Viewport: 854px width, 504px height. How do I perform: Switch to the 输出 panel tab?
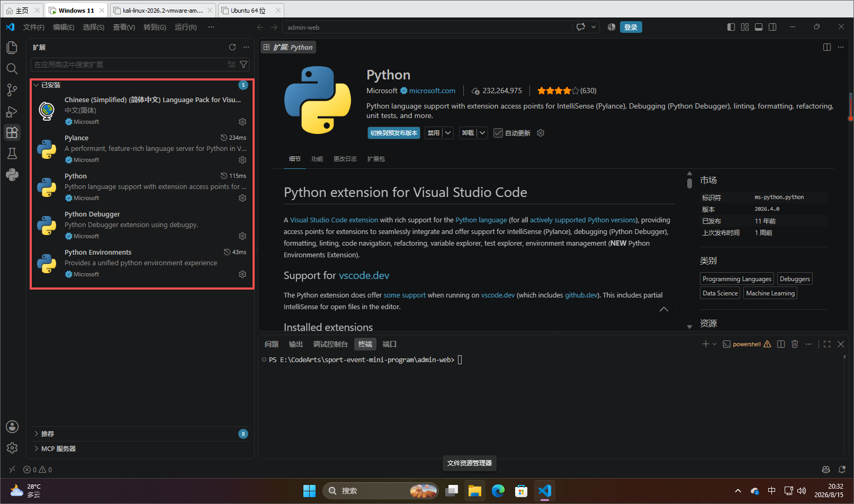pos(296,344)
